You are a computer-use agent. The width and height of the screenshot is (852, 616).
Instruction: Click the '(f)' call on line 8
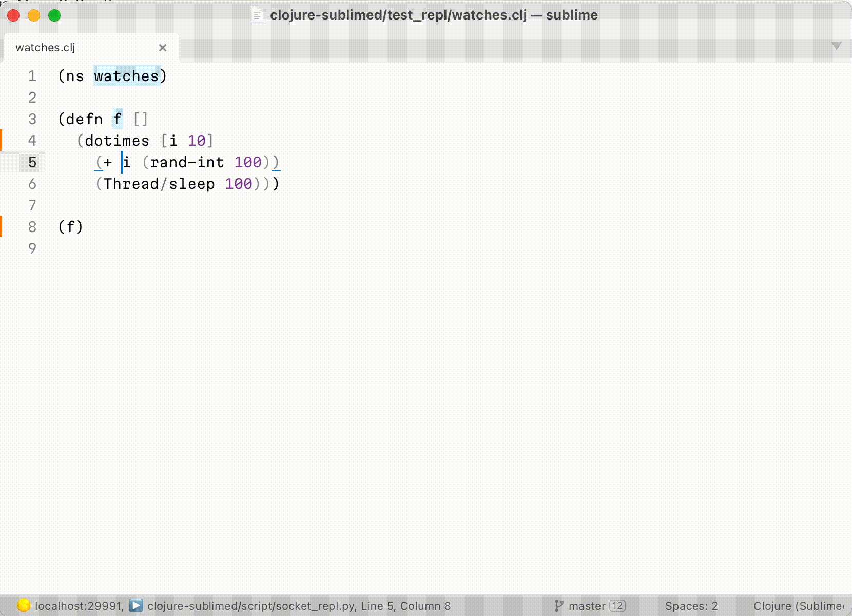coord(70,227)
